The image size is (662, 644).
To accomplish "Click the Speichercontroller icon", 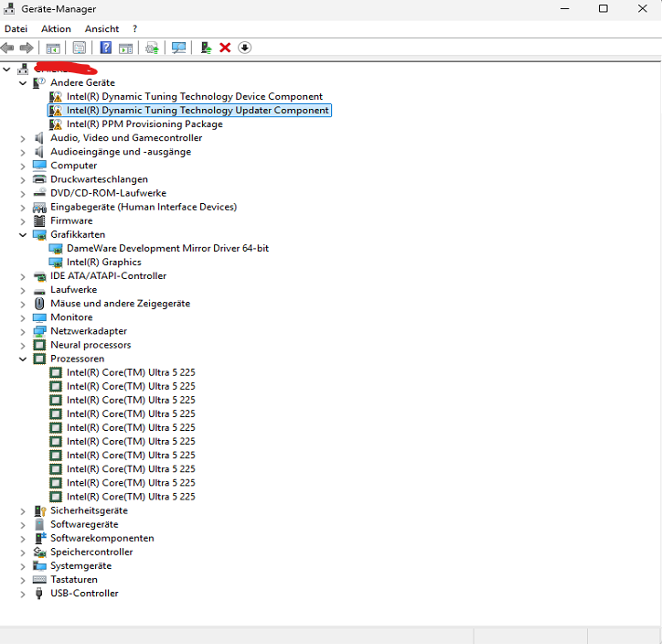I will (x=39, y=552).
